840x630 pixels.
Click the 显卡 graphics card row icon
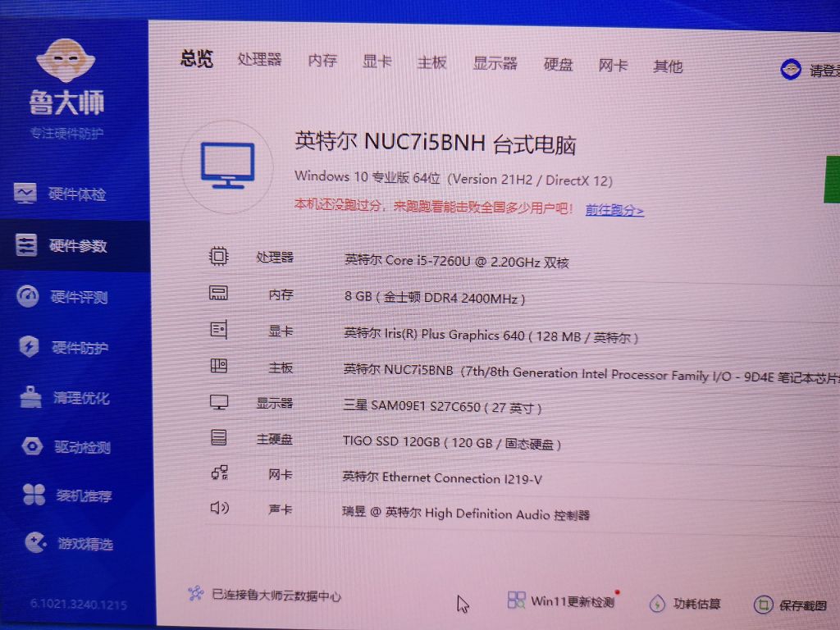click(x=218, y=329)
